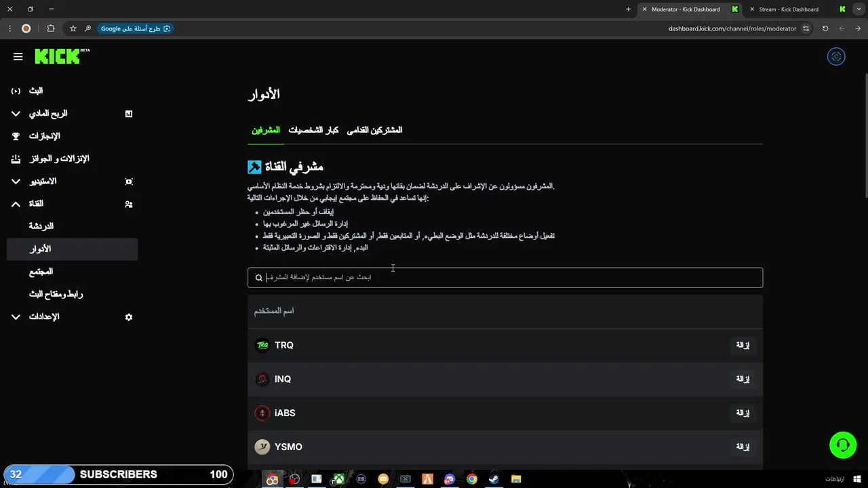This screenshot has width=868, height=488.
Task: Remove INQ with the إزالة button
Action: (743, 380)
